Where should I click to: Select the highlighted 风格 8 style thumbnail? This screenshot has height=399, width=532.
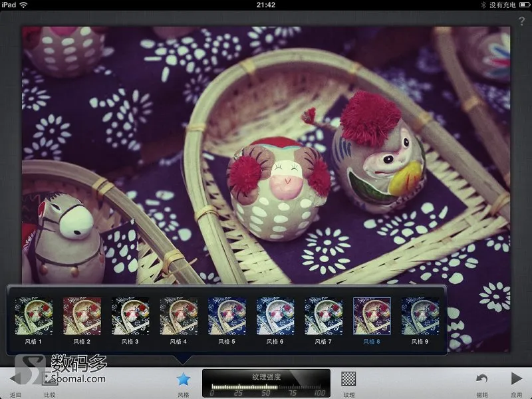coord(372,317)
